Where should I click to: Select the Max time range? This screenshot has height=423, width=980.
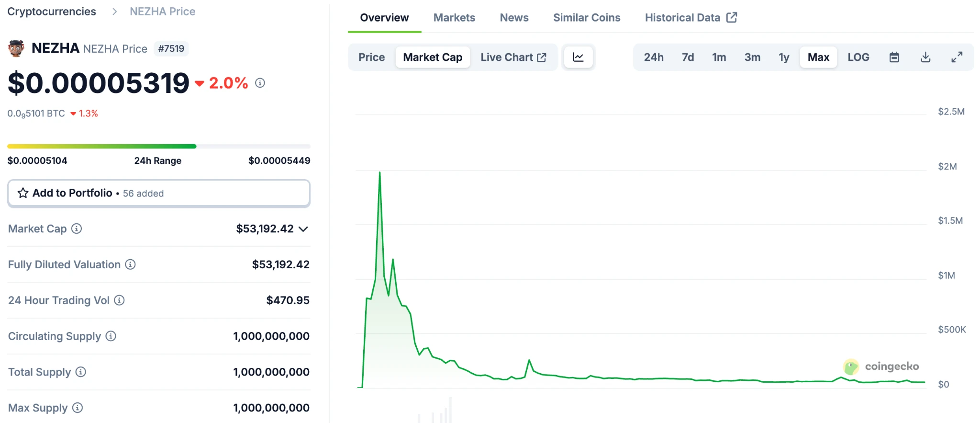(818, 57)
